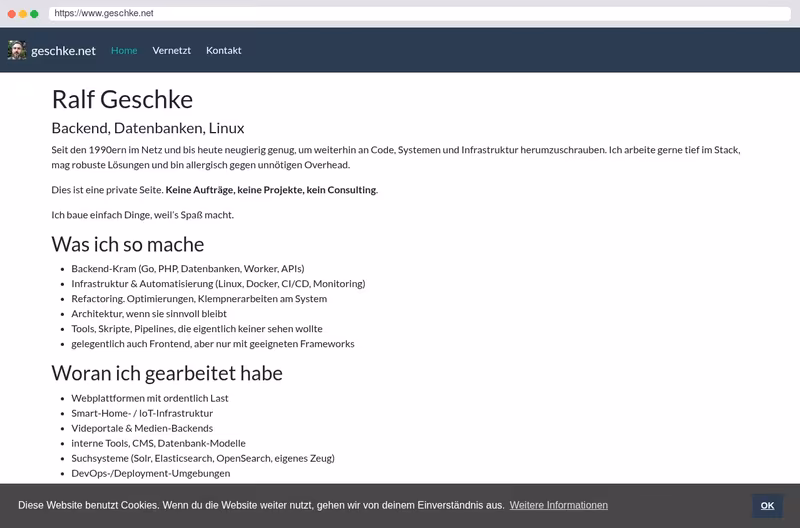The height and width of the screenshot is (528, 800).
Task: Accept cookies with the OK button
Action: pyautogui.click(x=767, y=506)
